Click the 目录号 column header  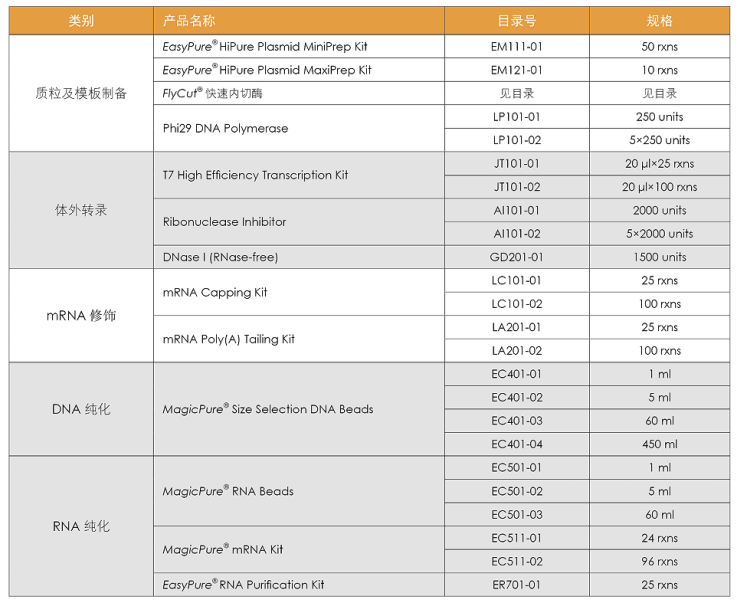point(517,21)
